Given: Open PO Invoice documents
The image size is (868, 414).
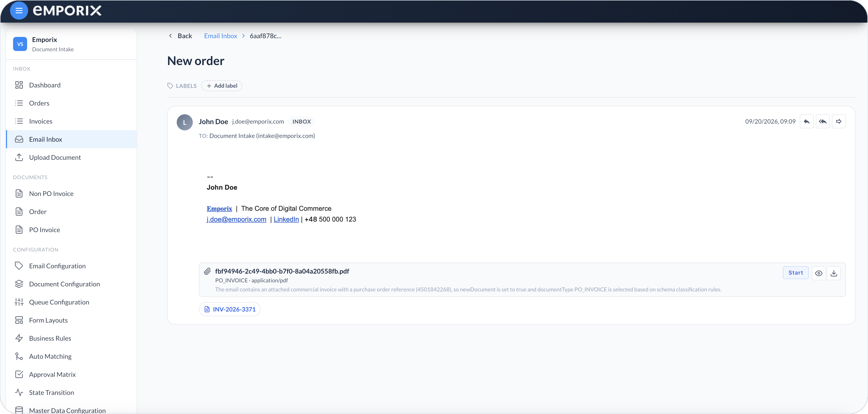Looking at the screenshot, I should click(x=72, y=230).
